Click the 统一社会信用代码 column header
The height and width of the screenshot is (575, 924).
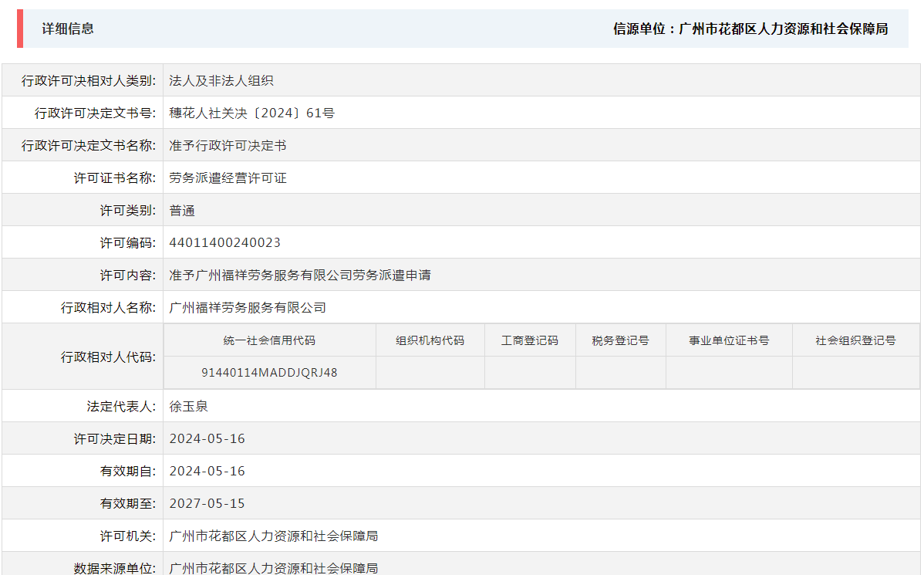click(269, 341)
